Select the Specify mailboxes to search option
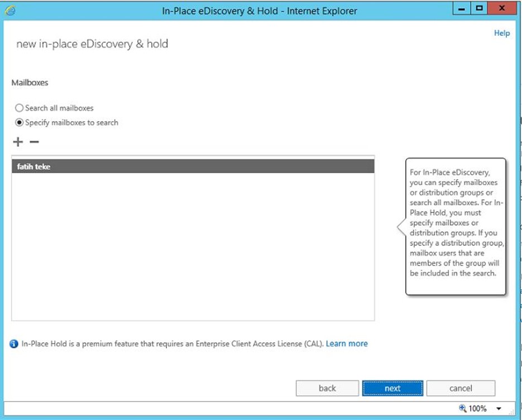Viewport: 522px width, 420px height. tap(20, 123)
